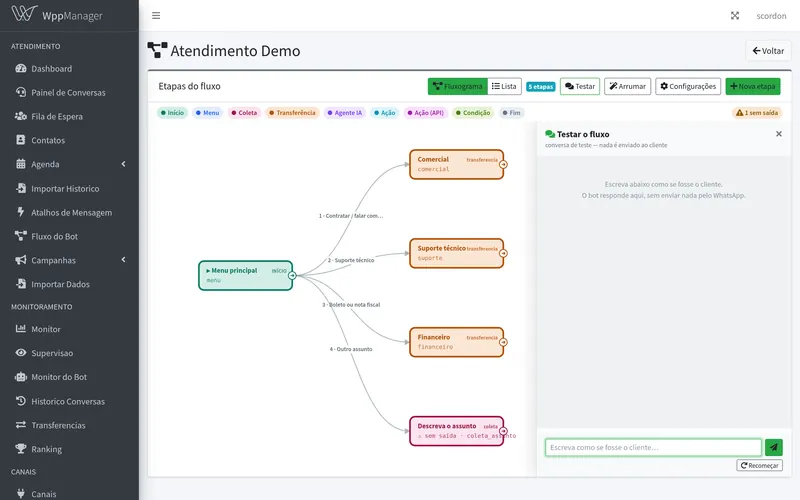This screenshot has height=500, width=800.
Task: Click output connector on Suporte técnico node
Action: (503, 253)
